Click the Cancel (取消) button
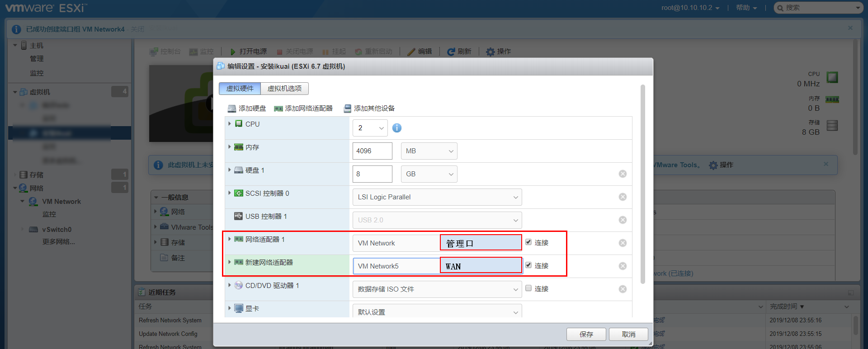 628,334
